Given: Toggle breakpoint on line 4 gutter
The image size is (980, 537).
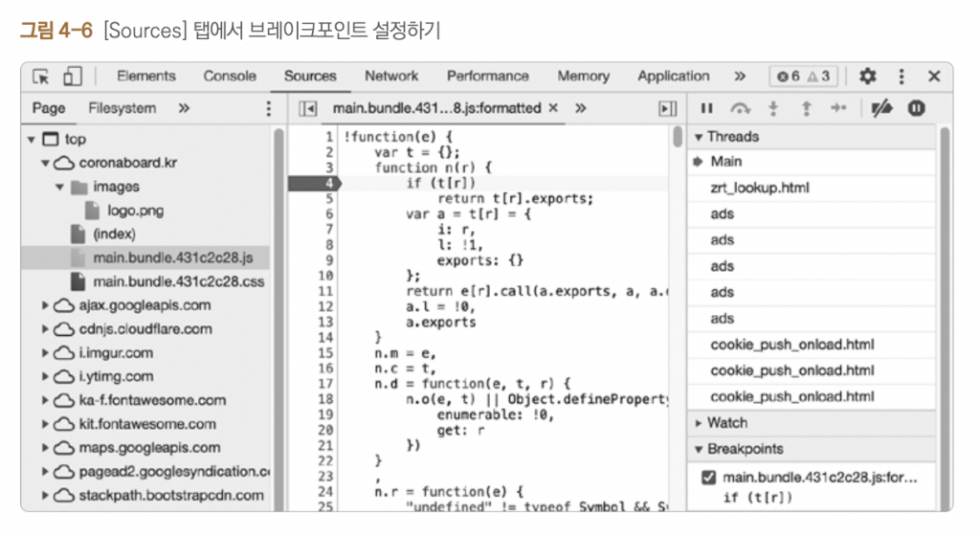Looking at the screenshot, I should 314,183.
